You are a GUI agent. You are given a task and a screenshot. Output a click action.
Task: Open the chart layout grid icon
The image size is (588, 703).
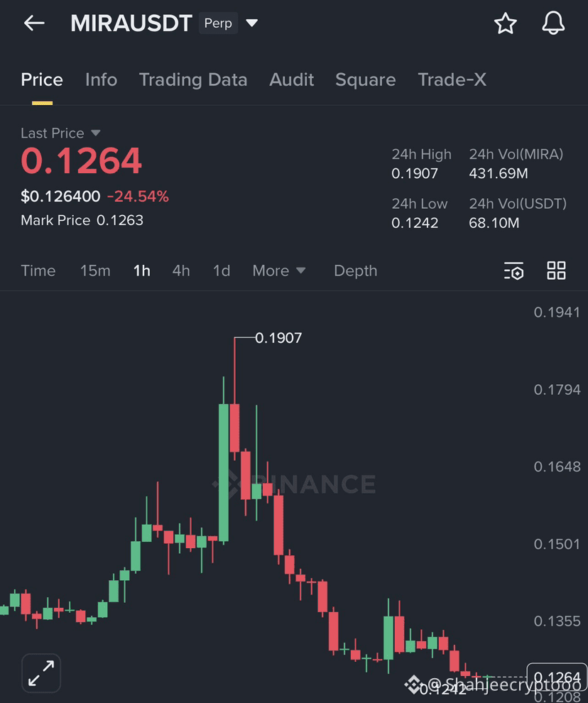[x=556, y=271]
